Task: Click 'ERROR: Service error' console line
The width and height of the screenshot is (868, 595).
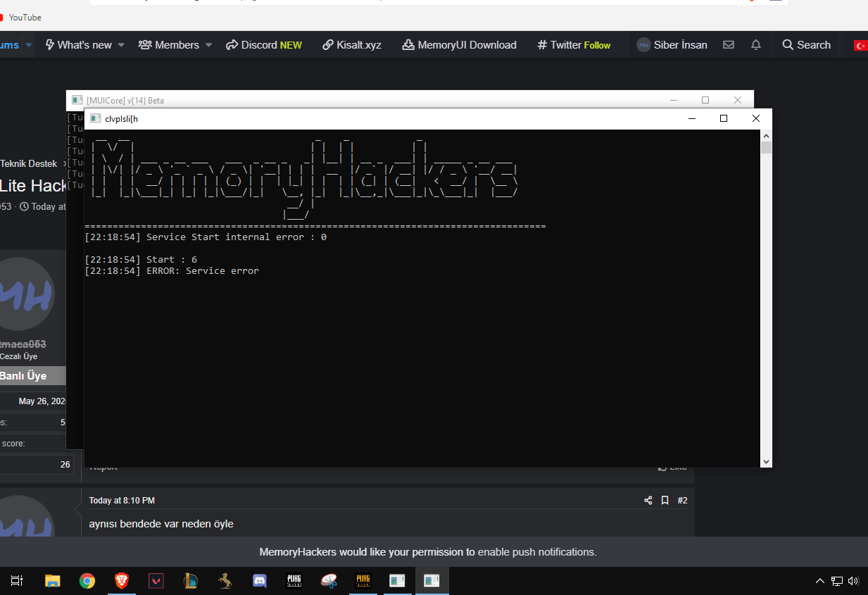Action: click(x=172, y=271)
